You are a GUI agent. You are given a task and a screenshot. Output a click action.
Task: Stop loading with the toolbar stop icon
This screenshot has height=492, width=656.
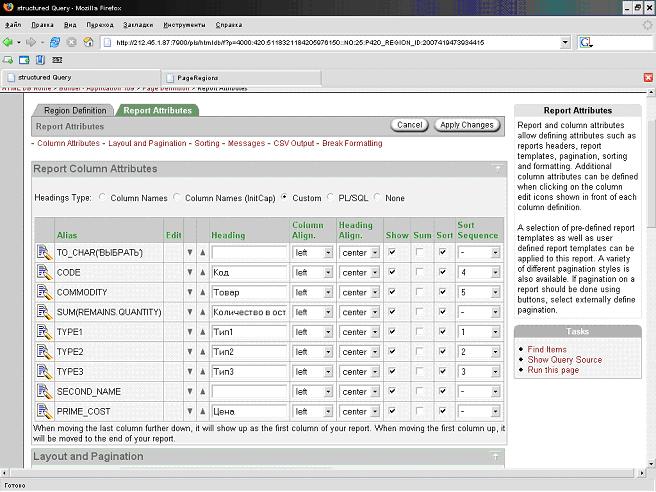coord(72,42)
